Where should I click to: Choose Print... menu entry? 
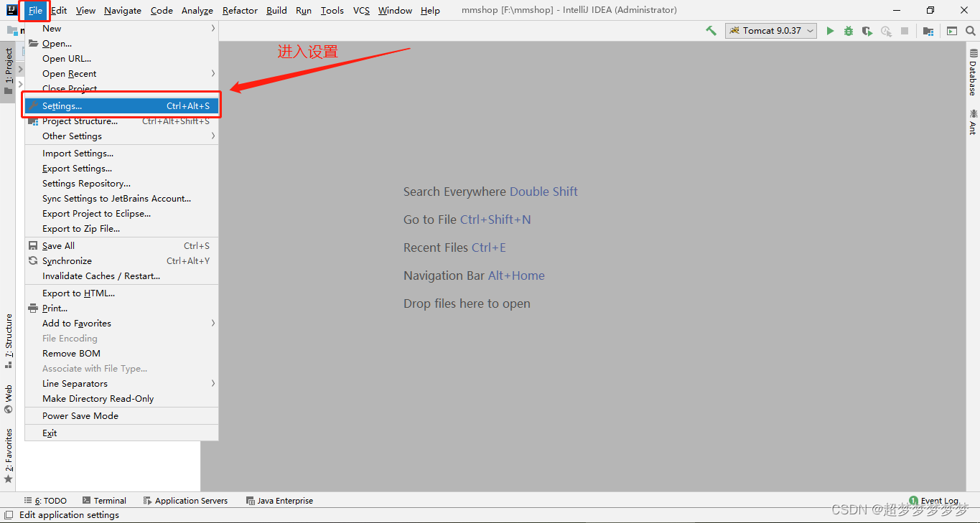[x=121, y=308]
